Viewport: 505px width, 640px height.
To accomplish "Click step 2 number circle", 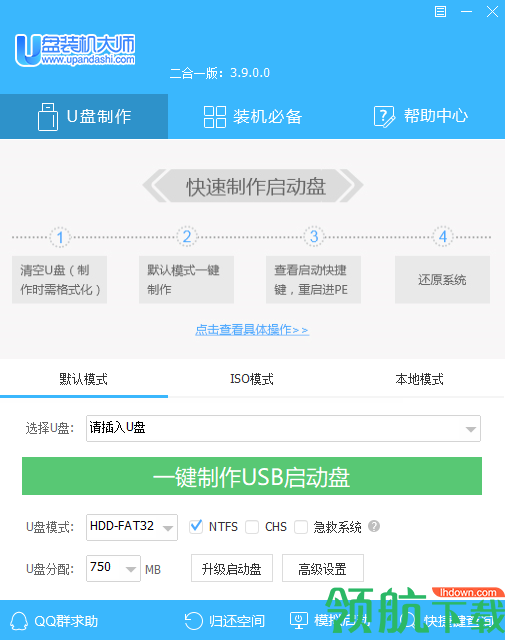I will point(187,237).
